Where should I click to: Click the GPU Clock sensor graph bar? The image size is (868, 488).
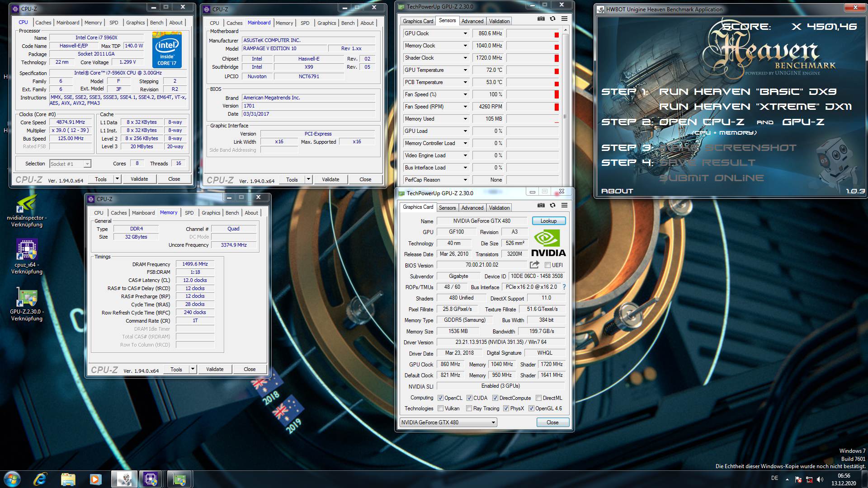click(x=533, y=33)
